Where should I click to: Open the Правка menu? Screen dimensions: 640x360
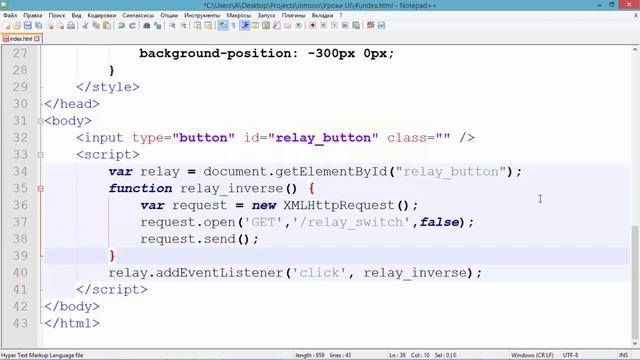click(33, 15)
